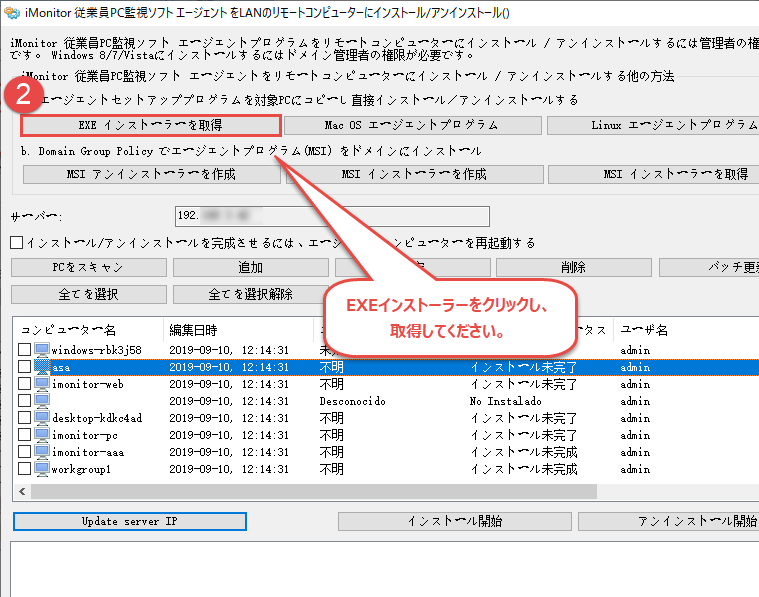
Task: Sort by ユーザ名 column header
Action: point(686,330)
